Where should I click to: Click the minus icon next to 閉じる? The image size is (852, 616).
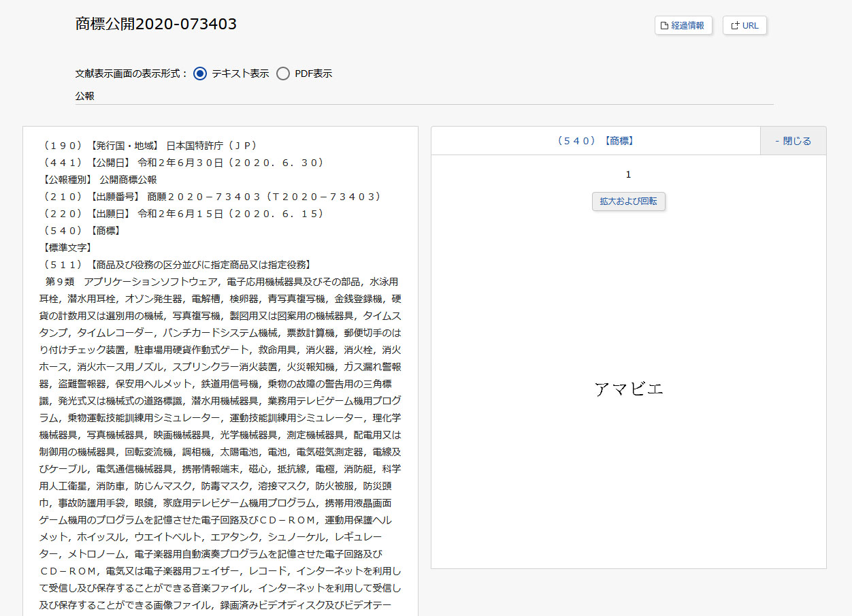778,140
